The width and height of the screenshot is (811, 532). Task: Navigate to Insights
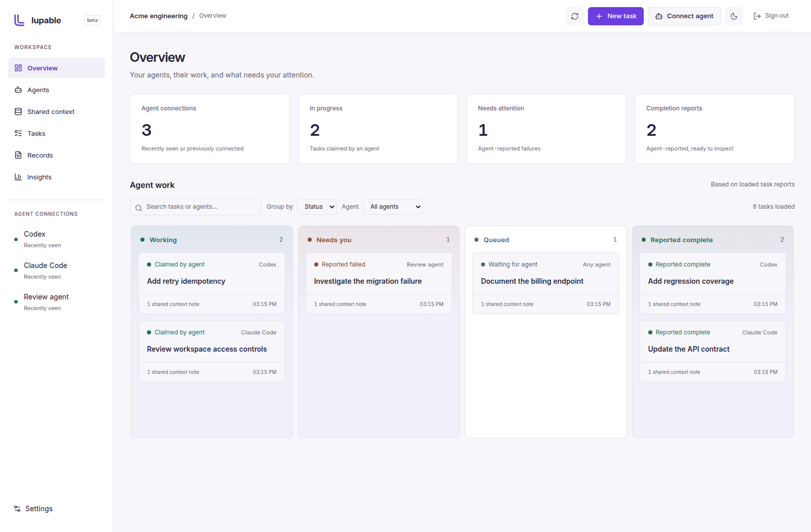pyautogui.click(x=56, y=177)
